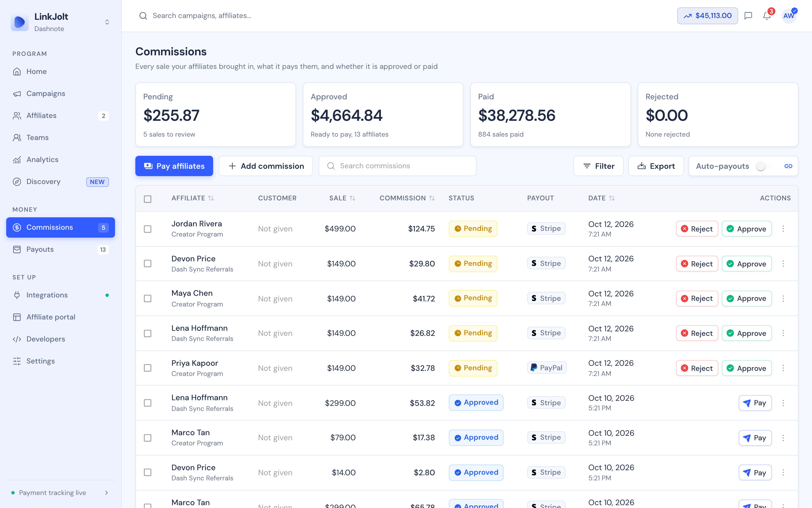
Task: Click the Search commissions field
Action: click(x=397, y=166)
